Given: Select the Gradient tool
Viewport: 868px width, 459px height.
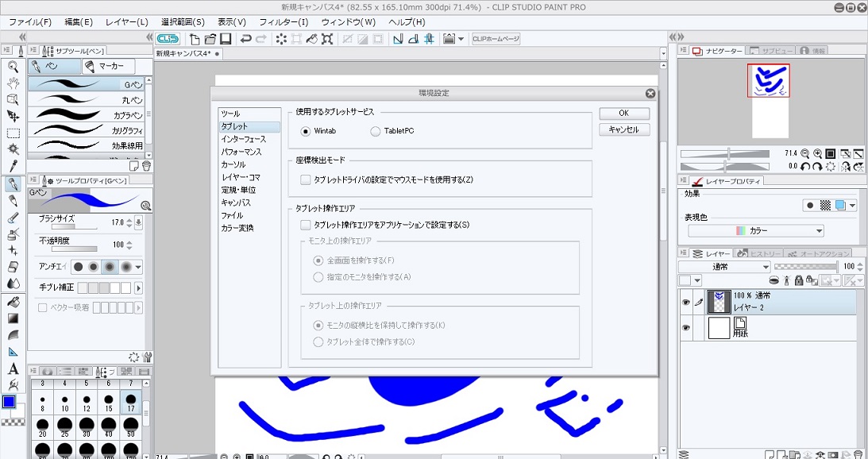Looking at the screenshot, I should point(14,319).
